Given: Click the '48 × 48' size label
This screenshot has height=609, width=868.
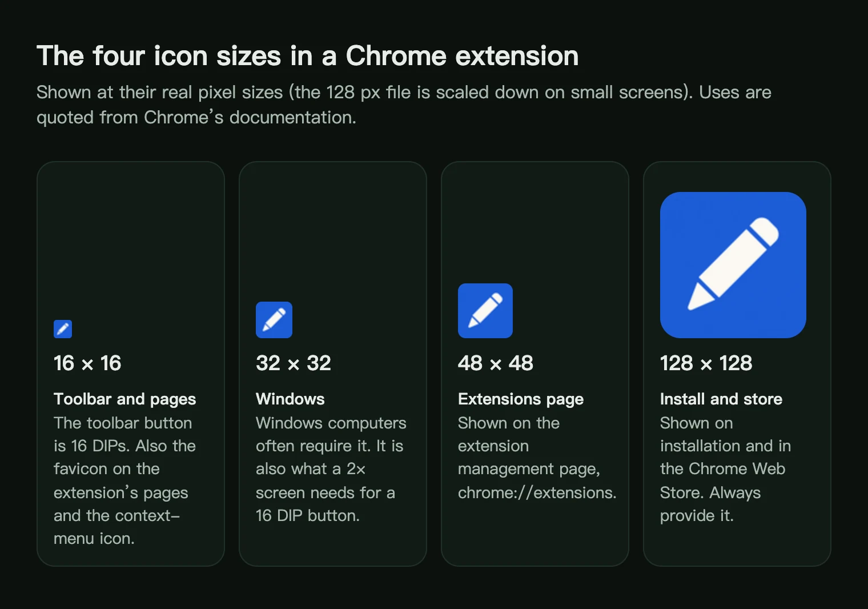Looking at the screenshot, I should 496,363.
